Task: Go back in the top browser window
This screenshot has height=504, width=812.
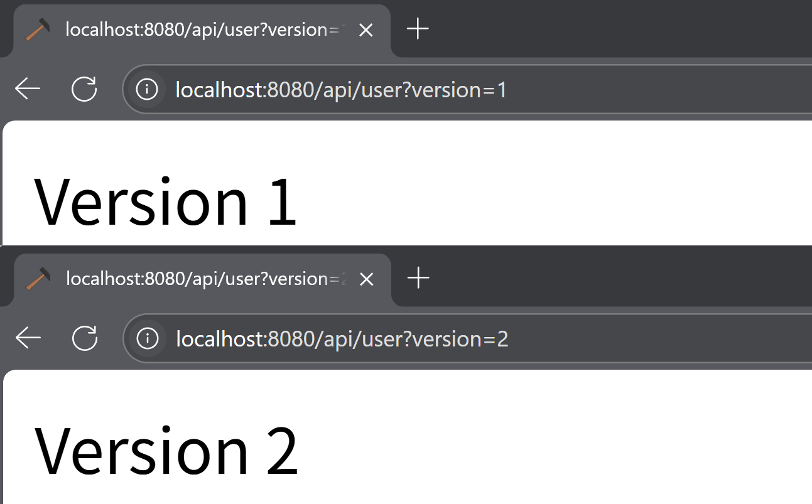Action: 27,89
